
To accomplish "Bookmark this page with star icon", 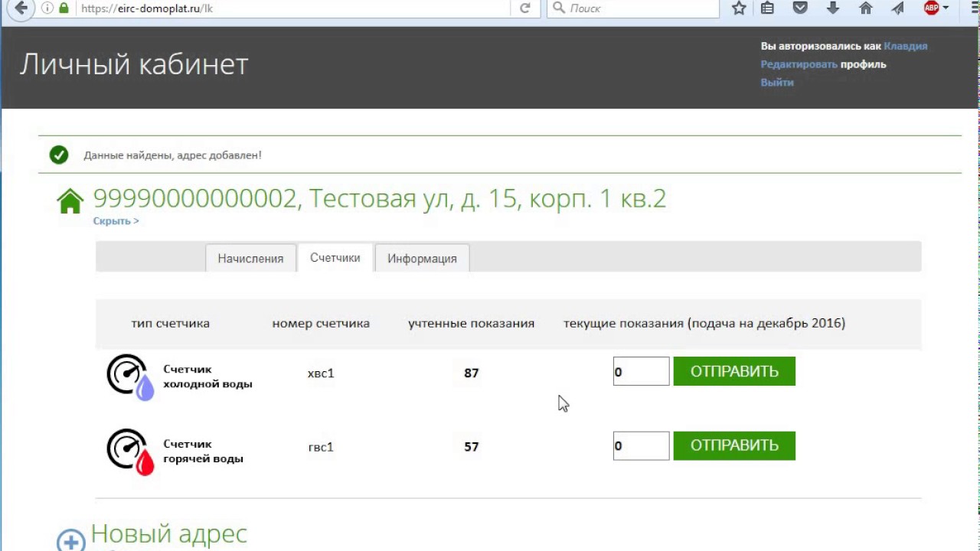I will [x=738, y=8].
